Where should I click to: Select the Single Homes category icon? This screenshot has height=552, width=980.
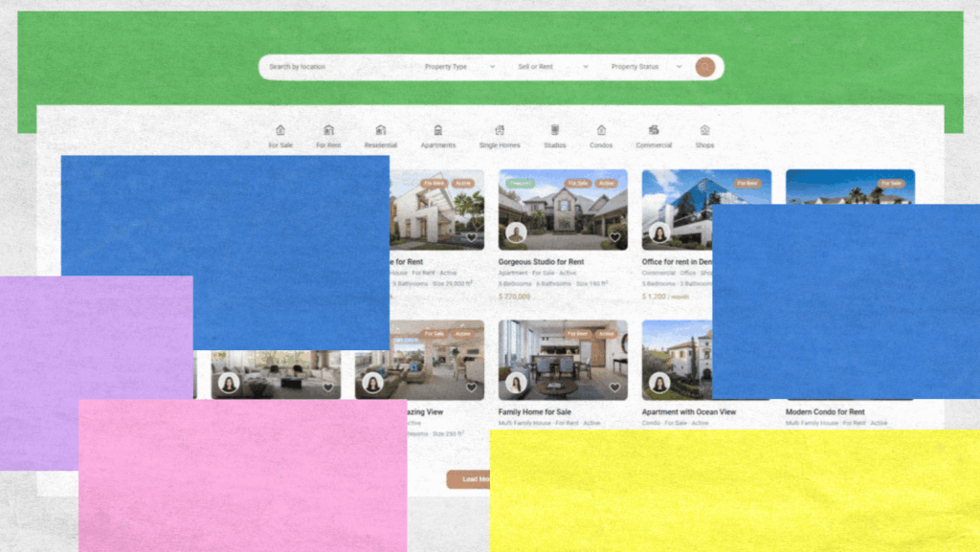500,134
